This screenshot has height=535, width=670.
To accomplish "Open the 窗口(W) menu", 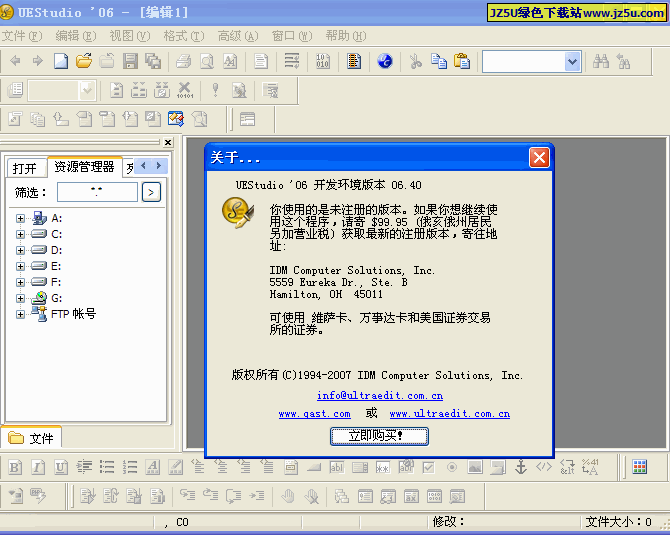I will point(292,36).
